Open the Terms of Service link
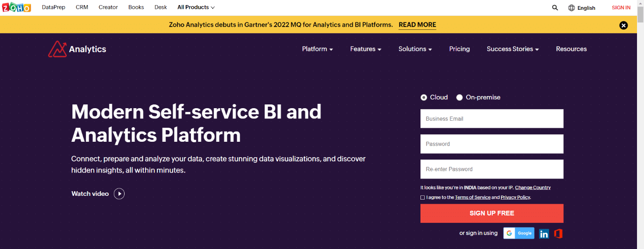 pyautogui.click(x=473, y=197)
